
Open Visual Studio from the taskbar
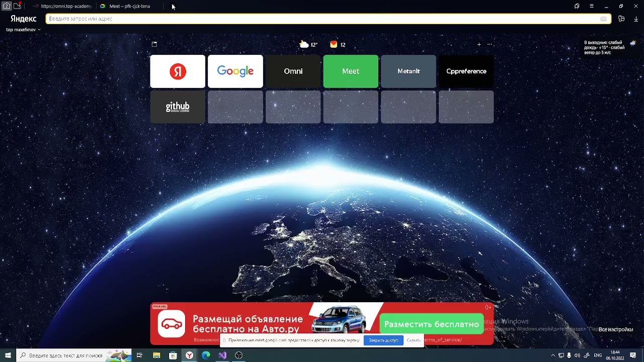click(x=222, y=355)
